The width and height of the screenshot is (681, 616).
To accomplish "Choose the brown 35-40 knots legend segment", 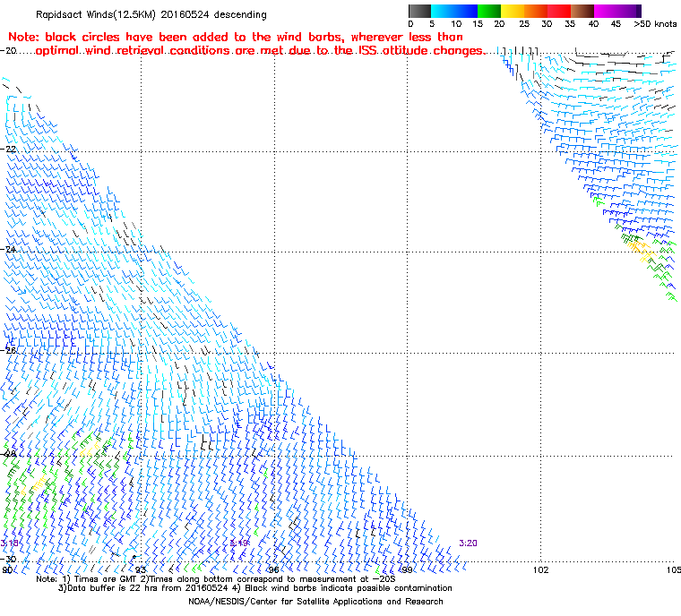I will coord(582,11).
